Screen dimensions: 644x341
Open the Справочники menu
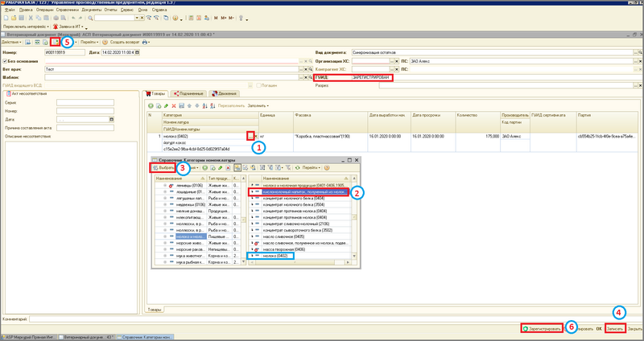[x=69, y=9]
